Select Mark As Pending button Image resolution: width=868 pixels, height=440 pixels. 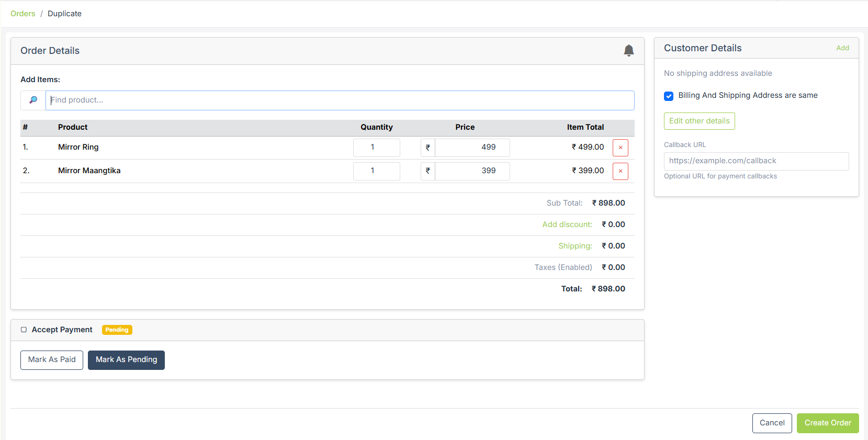[x=126, y=360]
